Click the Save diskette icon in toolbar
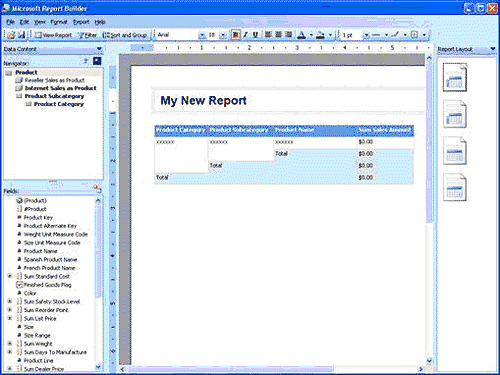This screenshot has height=375, width=500. pos(21,35)
